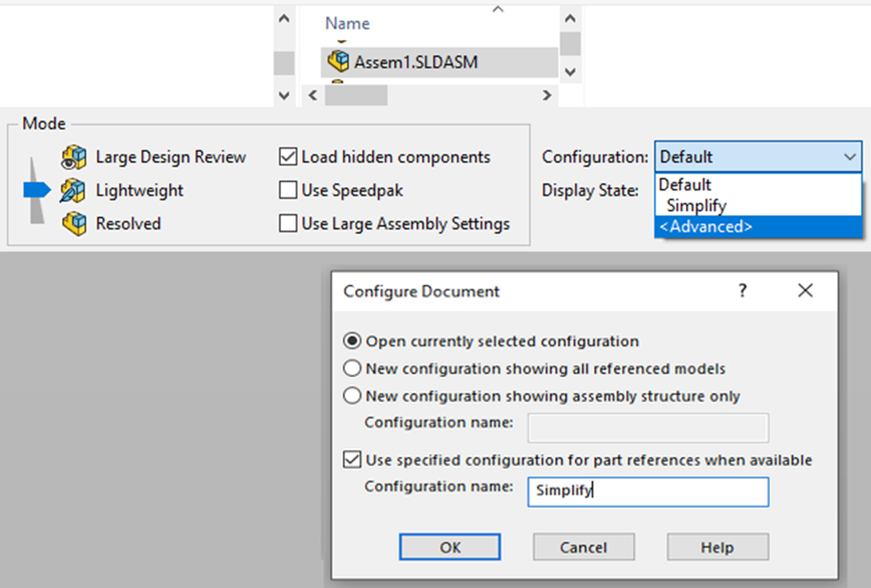Click the Cancel button
Viewport: 871px width, 588px height.
pos(584,547)
